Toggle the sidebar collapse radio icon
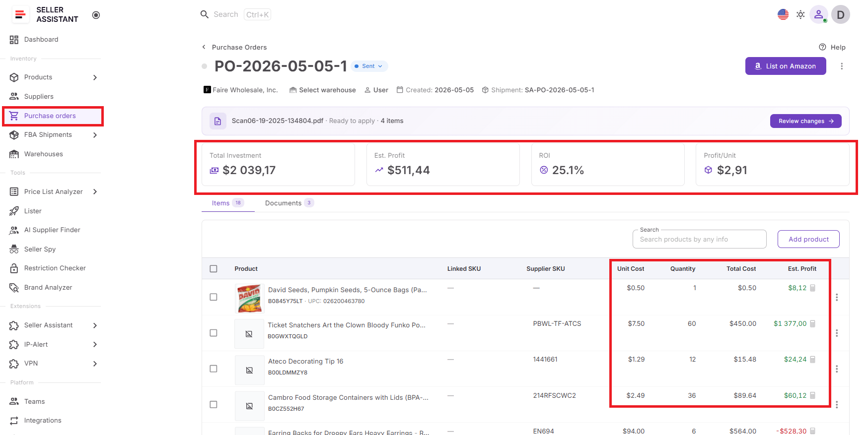Screen dimensions: 868x435 coord(96,15)
